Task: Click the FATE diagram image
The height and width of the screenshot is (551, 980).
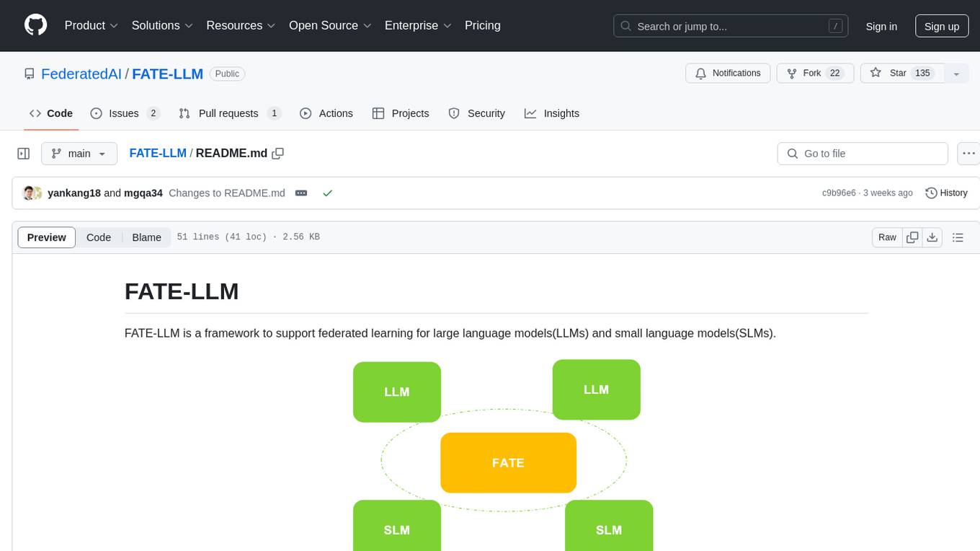Action: coord(503,455)
